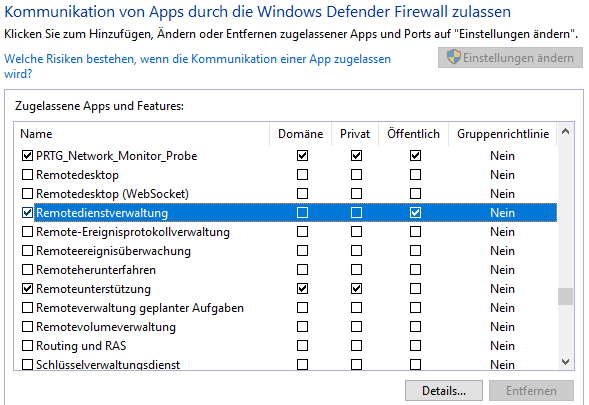Sort list by the Name column header
The height and width of the screenshot is (405, 589).
(142, 134)
